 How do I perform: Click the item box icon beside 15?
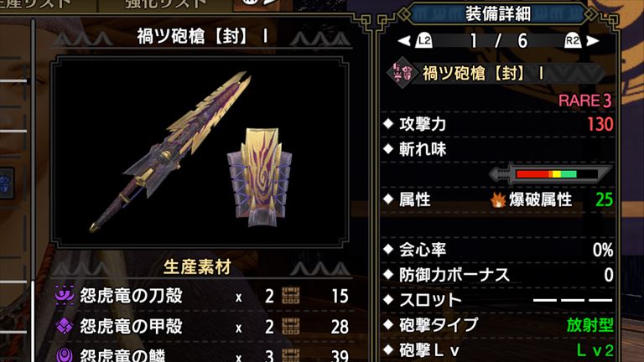290,296
